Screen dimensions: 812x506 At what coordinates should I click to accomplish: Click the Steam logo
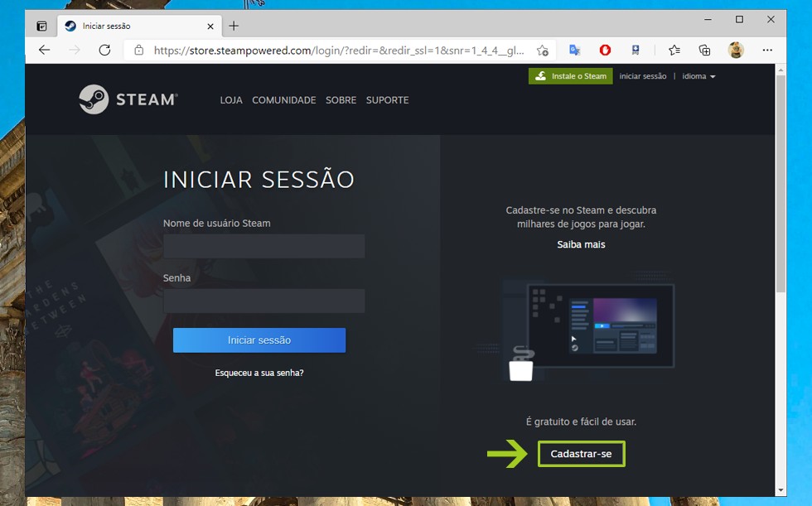pyautogui.click(x=128, y=99)
